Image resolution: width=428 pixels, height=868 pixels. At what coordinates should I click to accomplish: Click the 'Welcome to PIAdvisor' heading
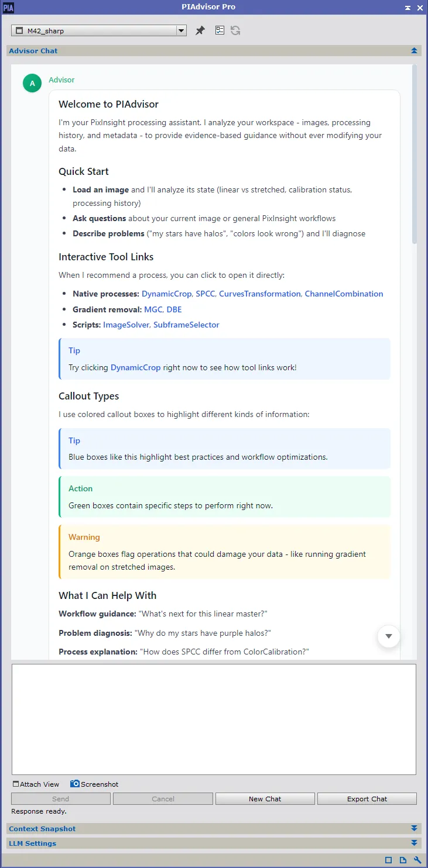coord(108,105)
